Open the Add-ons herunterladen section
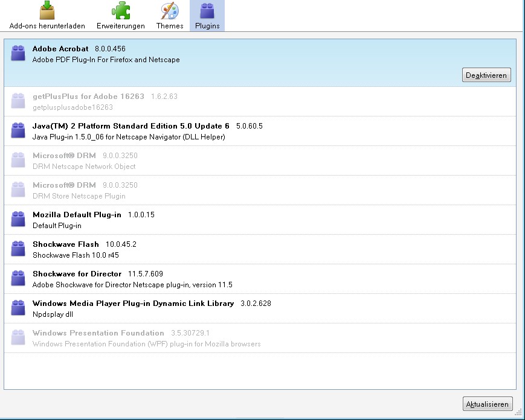 click(47, 16)
